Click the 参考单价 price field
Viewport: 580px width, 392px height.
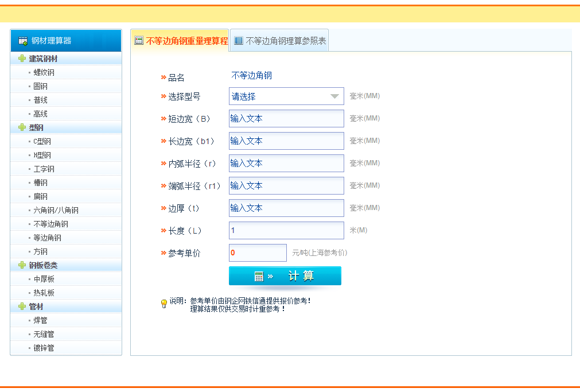click(257, 253)
